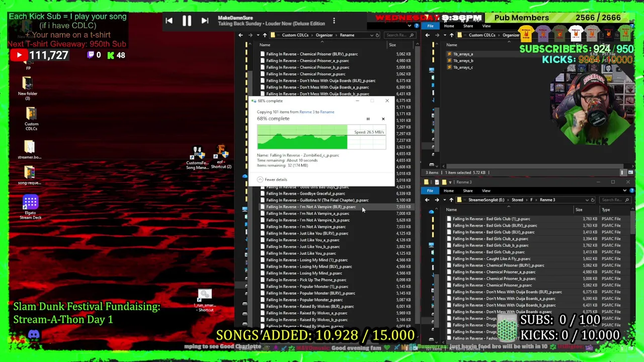The image size is (644, 362).
Task: Open the File tab in top-right explorer
Action: tap(430, 26)
